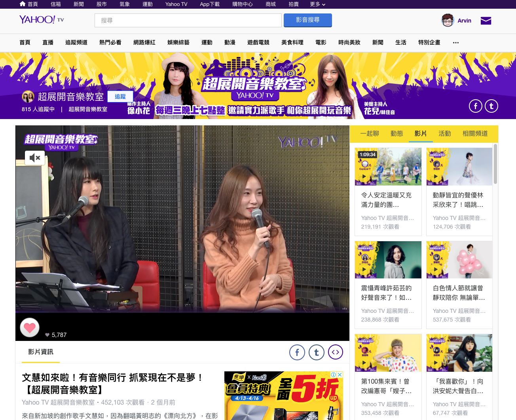Click the Arvin profile avatar

pos(448,20)
